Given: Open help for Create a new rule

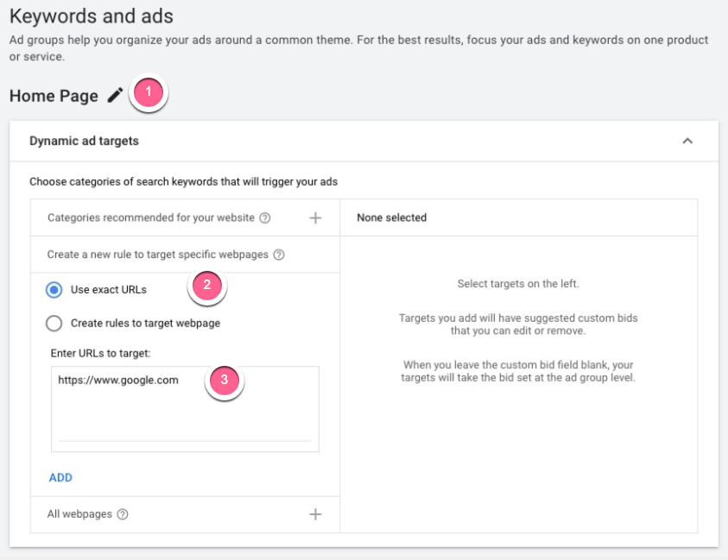Looking at the screenshot, I should [279, 255].
